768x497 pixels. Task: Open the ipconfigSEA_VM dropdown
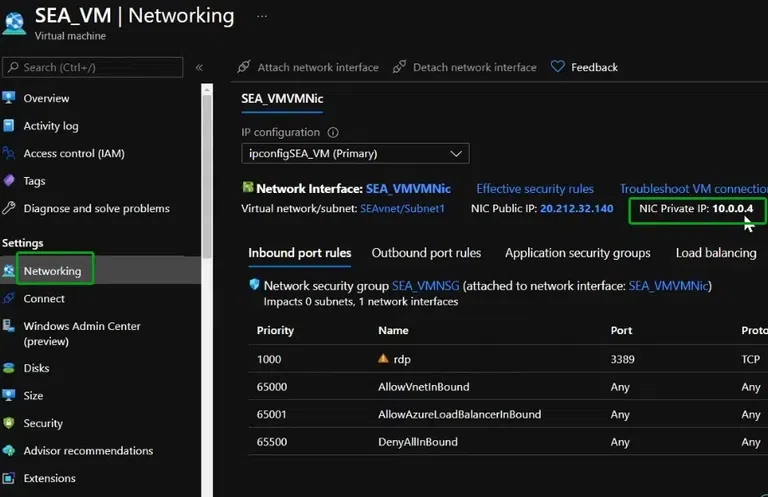coord(355,153)
